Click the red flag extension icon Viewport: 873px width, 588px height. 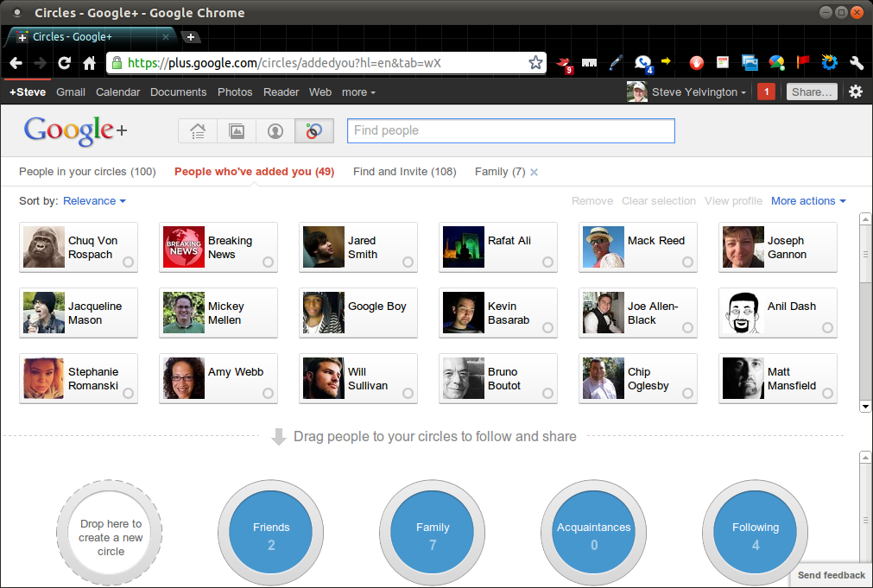803,62
